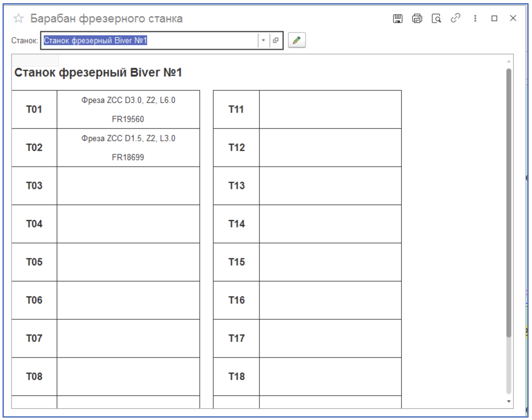This screenshot has width=532, height=420.
Task: Click the green pencil edit button
Action: pyautogui.click(x=296, y=40)
